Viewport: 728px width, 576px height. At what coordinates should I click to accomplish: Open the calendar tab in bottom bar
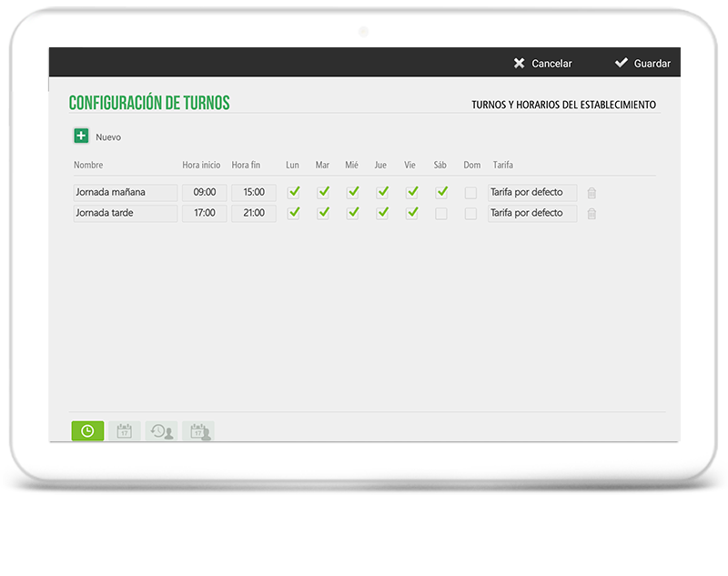coord(125,431)
